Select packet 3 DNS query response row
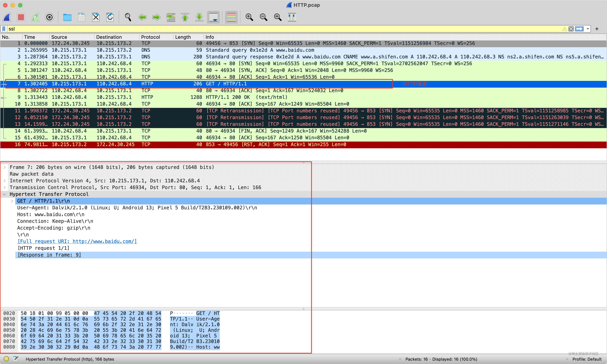The width and height of the screenshot is (607, 364). 303,57
